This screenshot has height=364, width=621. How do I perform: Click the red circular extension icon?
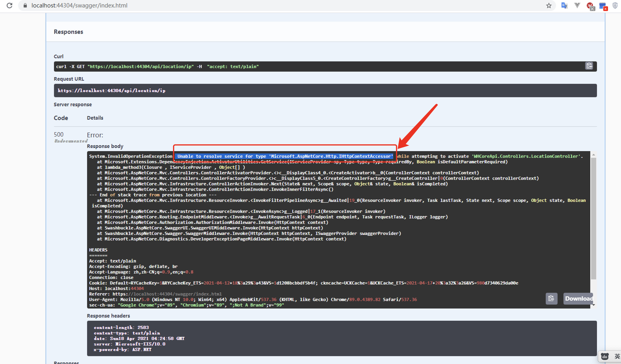[590, 6]
